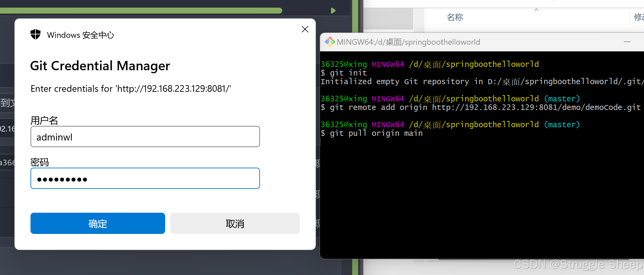Click the 'git pull origin main' command line
The width and height of the screenshot is (644, 275).
[x=372, y=133]
